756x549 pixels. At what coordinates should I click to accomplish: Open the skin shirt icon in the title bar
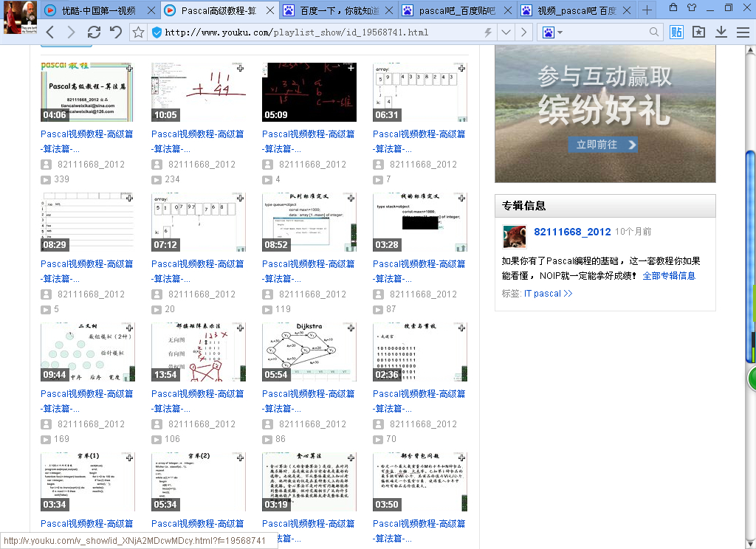tap(692, 7)
